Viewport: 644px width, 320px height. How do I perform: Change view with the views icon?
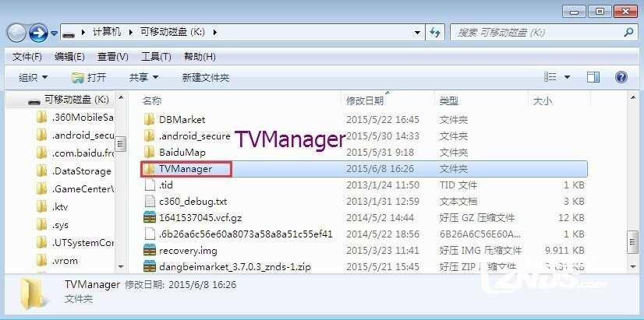(x=550, y=77)
